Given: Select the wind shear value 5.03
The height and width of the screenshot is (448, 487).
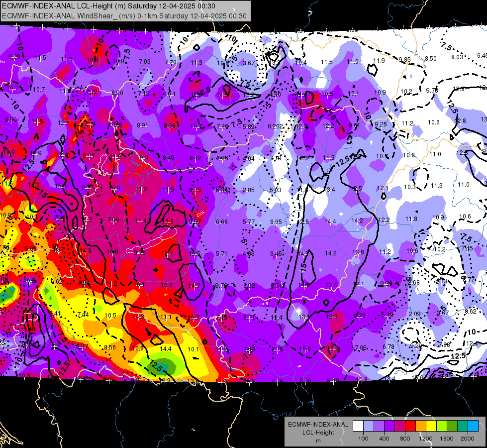Looking at the screenshot, I should coord(276,190).
